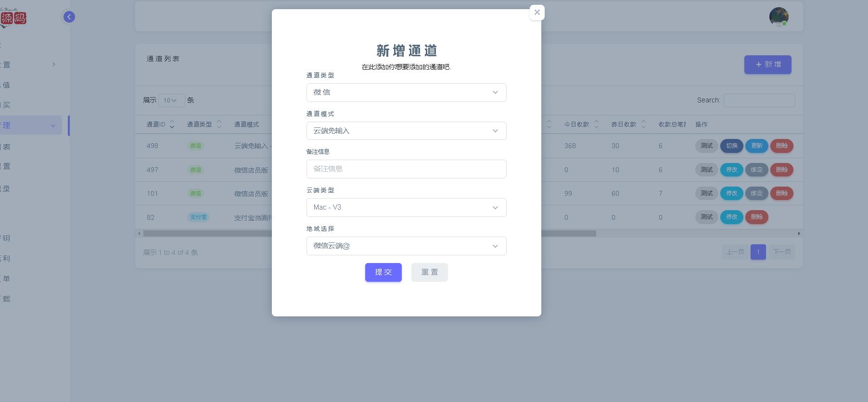Close the 新增通道 dialog with X

point(537,13)
